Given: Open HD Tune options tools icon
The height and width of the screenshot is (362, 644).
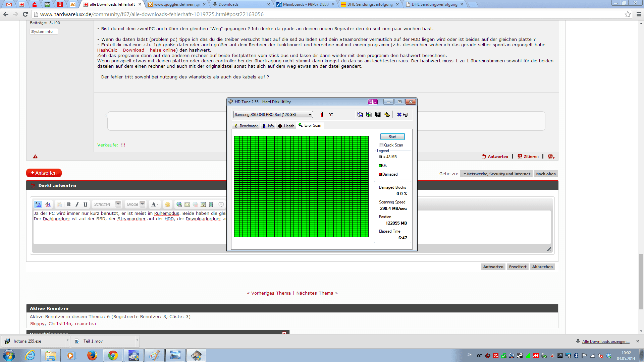Looking at the screenshot, I should 387,115.
